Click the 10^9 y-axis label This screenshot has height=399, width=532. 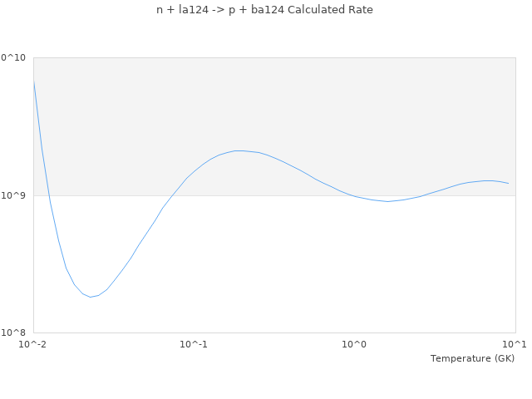pyautogui.click(x=16, y=195)
